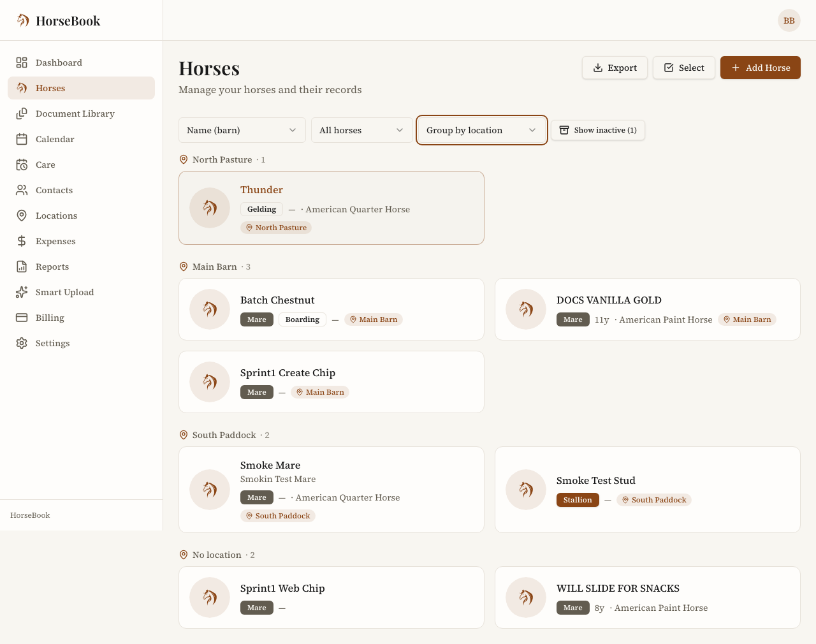Open the Smart Upload sparkle icon
The image size is (816, 644).
click(x=22, y=292)
